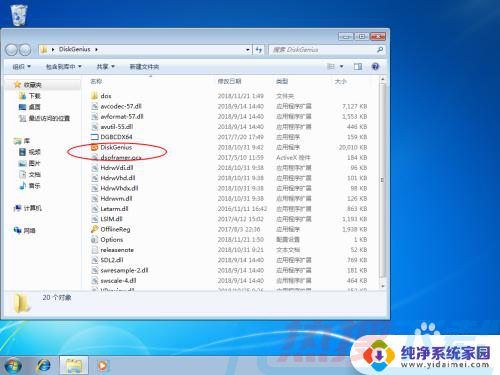Screen dimensions: 500x375
Task: Click the arrow before DiskGenius in breadcrumb
Action: [x=53, y=49]
